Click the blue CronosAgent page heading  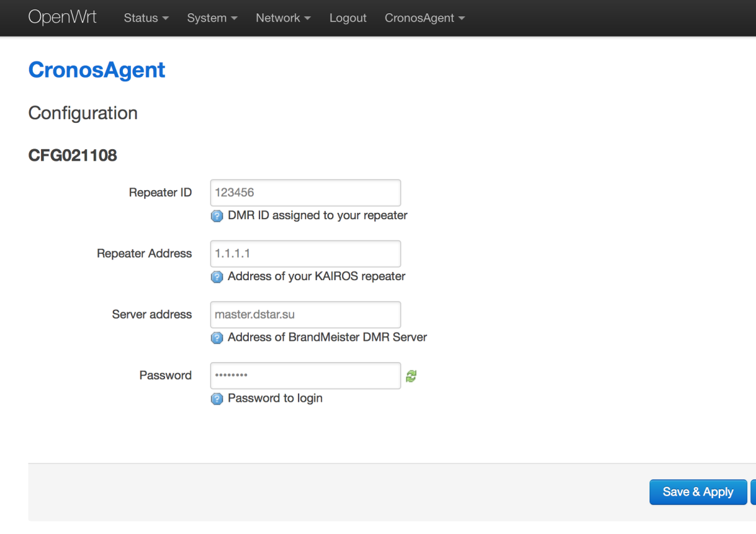pyautogui.click(x=97, y=70)
